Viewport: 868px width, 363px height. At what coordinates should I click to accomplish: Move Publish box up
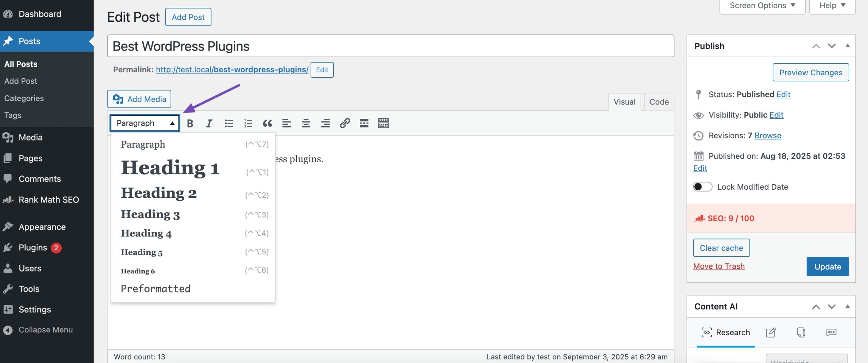click(816, 46)
